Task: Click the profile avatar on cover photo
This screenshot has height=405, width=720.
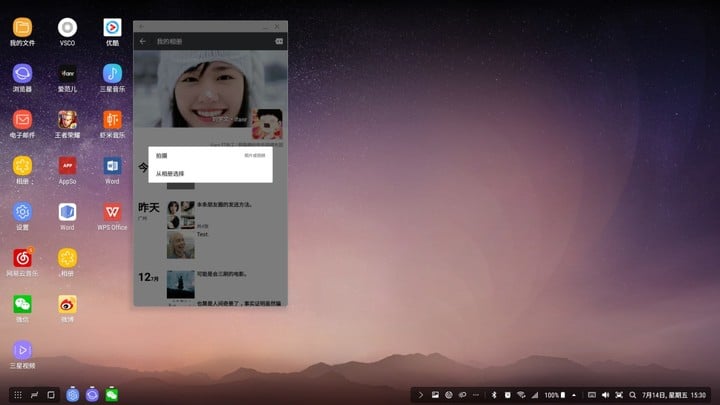Action: tap(267, 124)
